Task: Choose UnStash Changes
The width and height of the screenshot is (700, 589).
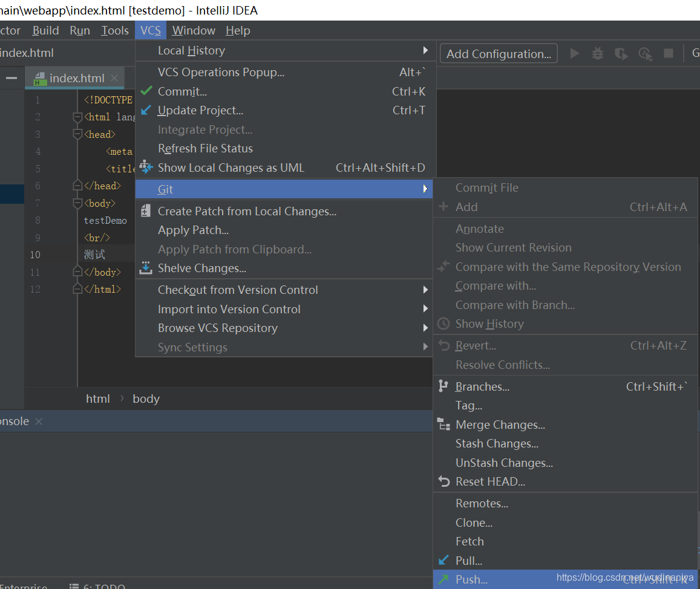Action: 565,463
